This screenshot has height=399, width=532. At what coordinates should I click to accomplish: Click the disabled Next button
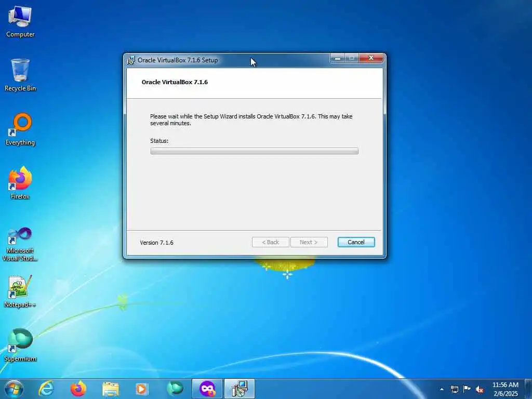pyautogui.click(x=309, y=242)
